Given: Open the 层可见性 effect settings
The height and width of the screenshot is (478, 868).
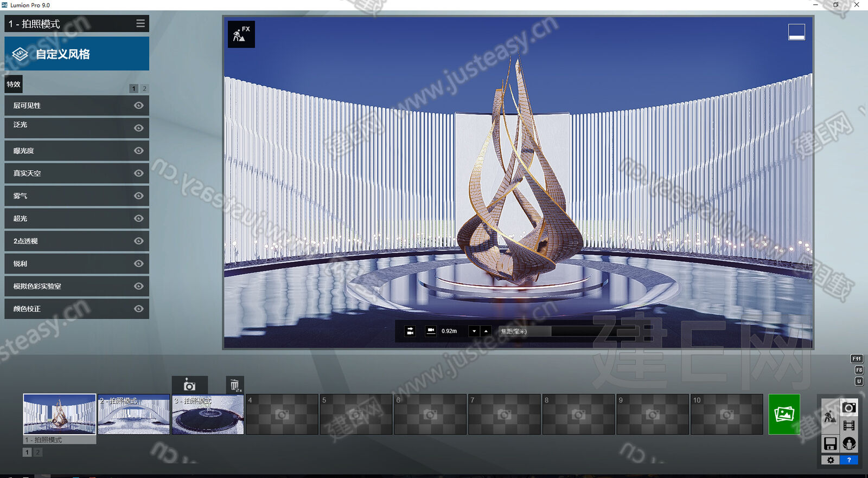Looking at the screenshot, I should coord(76,106).
